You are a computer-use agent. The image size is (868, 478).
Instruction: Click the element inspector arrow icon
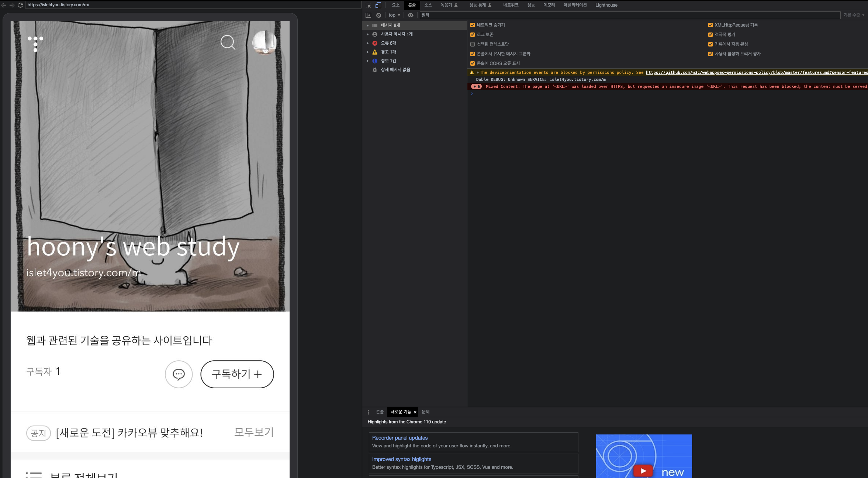(368, 5)
